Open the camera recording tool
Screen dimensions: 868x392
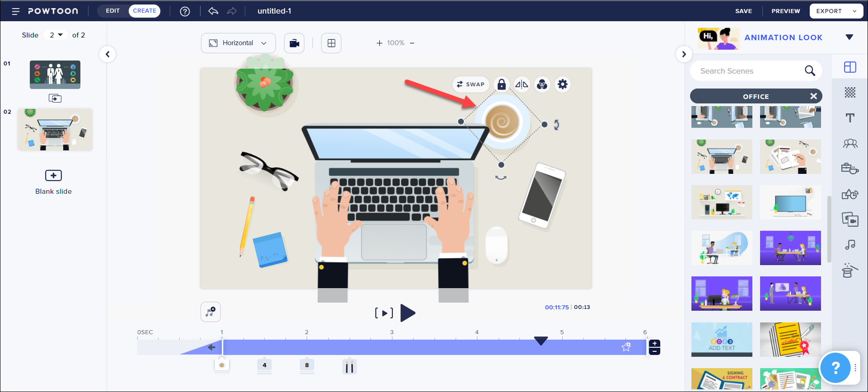pyautogui.click(x=294, y=43)
